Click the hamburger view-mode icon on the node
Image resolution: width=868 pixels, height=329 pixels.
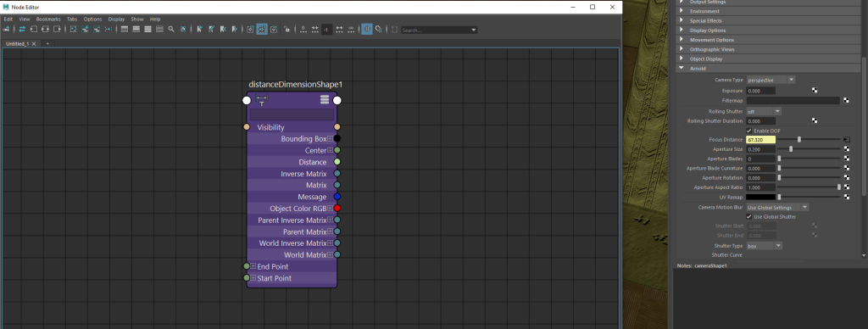325,100
